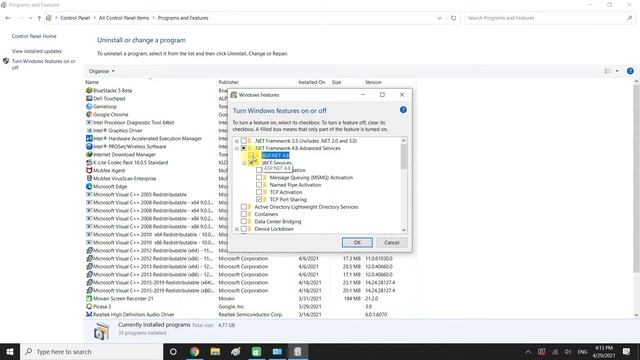Enable Named Pipe Activation checkbox
This screenshot has height=360, width=640.
259,185
